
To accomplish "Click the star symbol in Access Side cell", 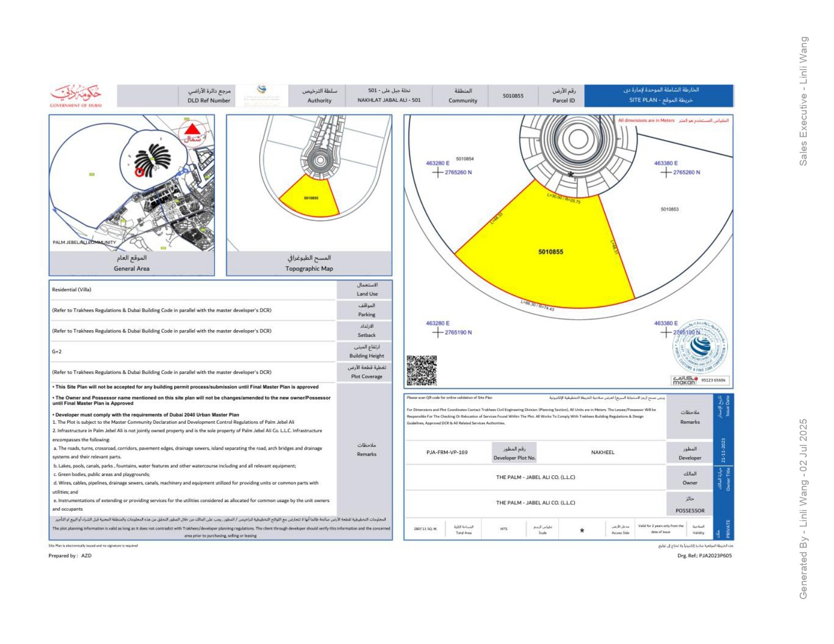I will (582, 530).
